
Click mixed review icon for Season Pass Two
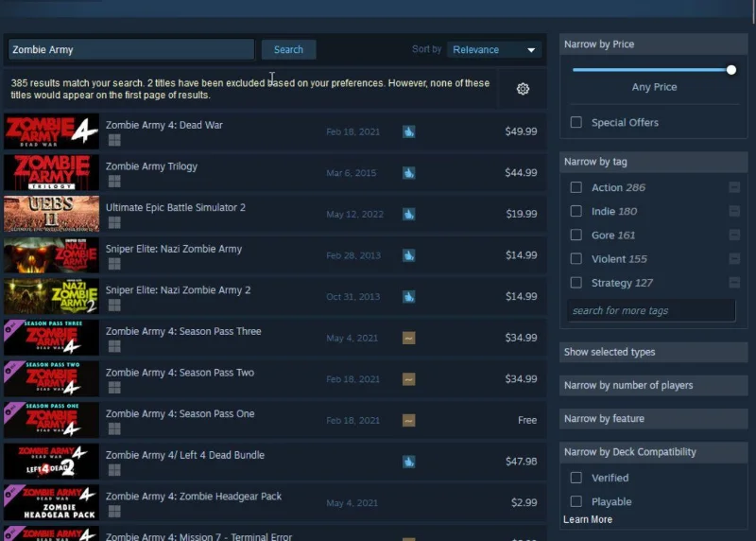(409, 379)
